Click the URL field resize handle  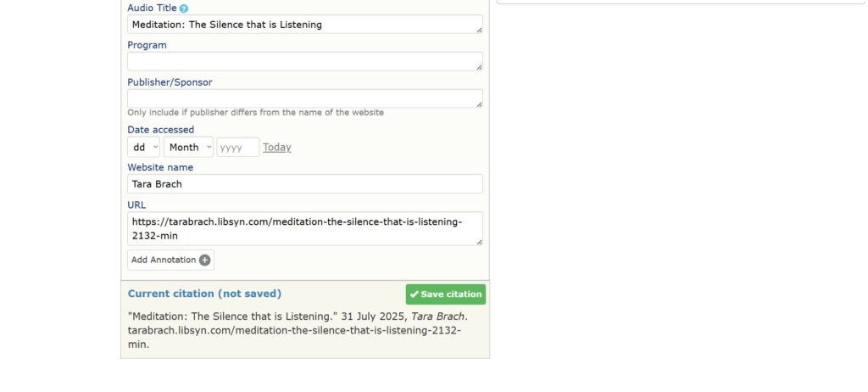(x=479, y=242)
